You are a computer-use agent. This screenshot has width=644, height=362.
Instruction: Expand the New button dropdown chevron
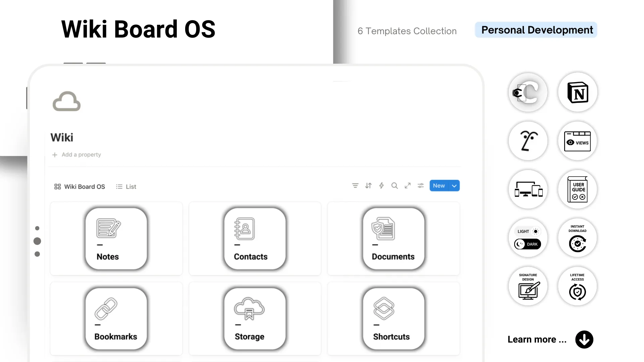454,186
